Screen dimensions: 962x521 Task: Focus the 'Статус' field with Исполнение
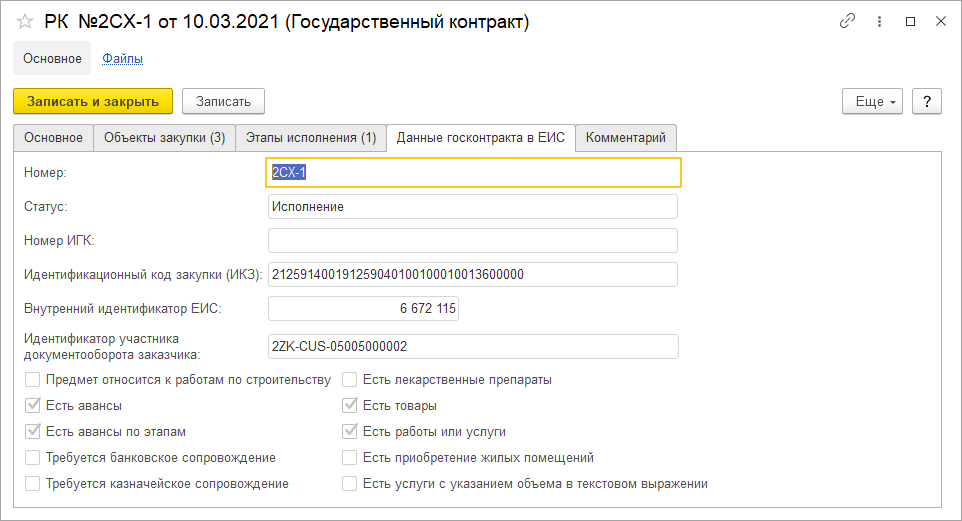click(472, 206)
